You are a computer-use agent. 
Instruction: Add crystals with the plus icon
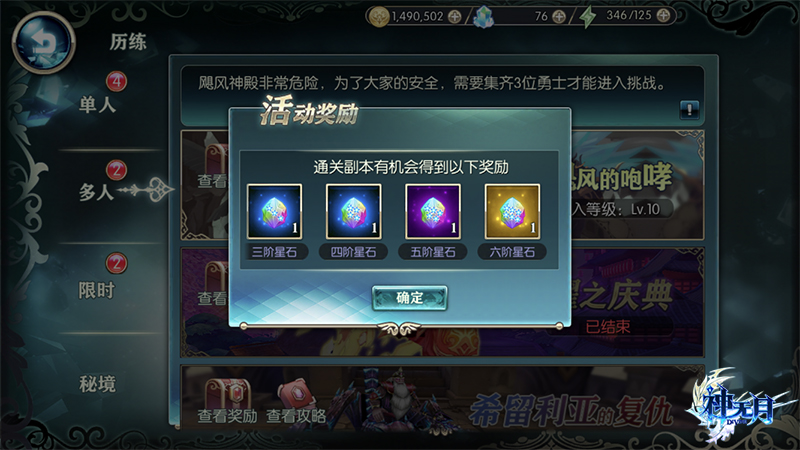pyautogui.click(x=559, y=16)
